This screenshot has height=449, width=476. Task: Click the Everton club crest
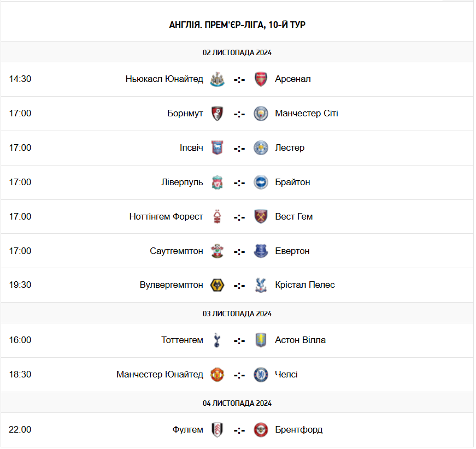point(261,251)
